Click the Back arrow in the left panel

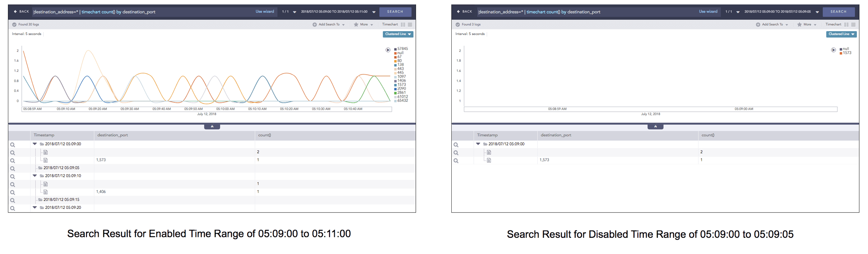(15, 12)
